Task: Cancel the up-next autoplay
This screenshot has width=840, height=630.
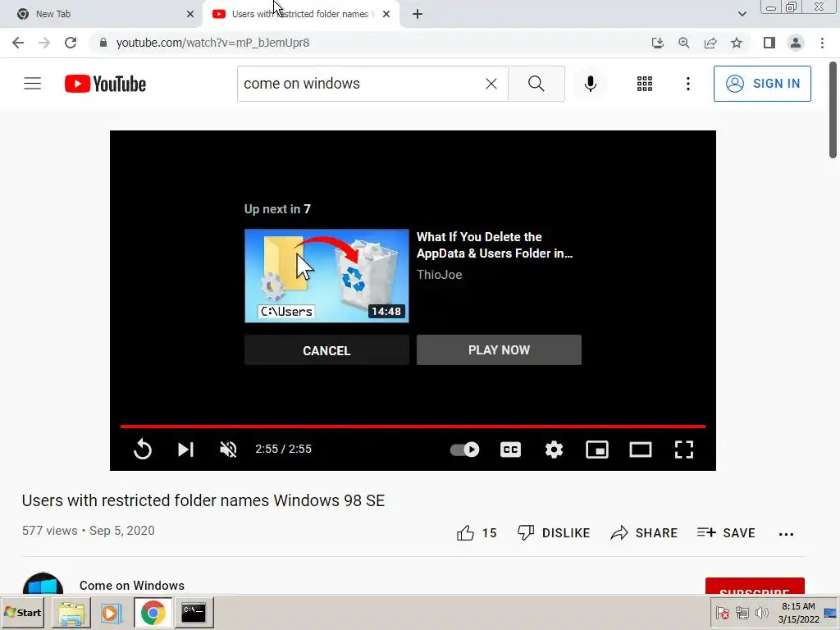Action: [326, 350]
